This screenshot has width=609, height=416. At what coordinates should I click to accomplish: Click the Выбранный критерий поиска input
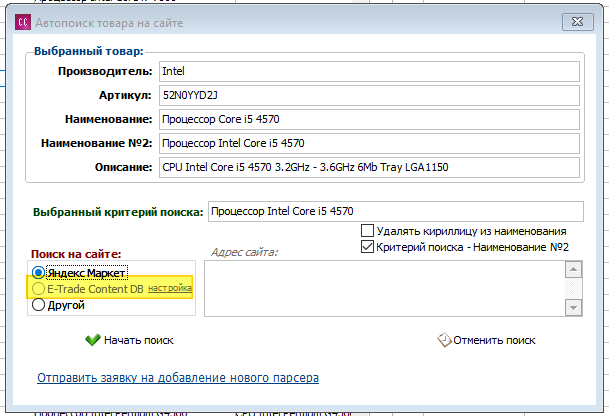(396, 211)
